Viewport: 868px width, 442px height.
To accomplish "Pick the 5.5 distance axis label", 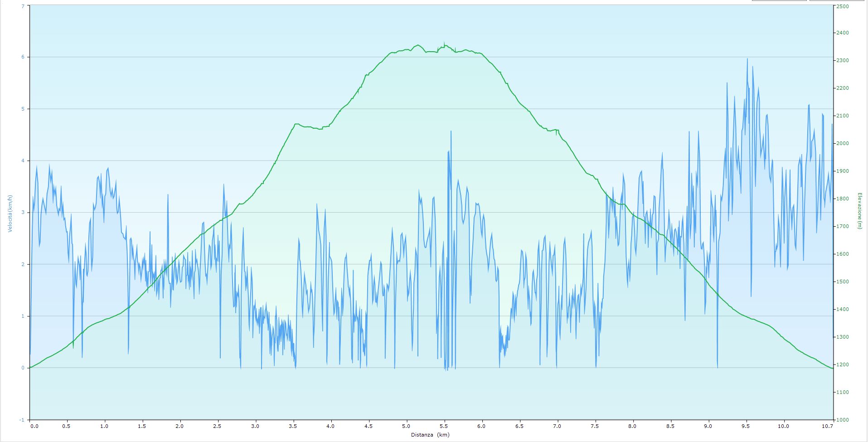I will click(444, 426).
